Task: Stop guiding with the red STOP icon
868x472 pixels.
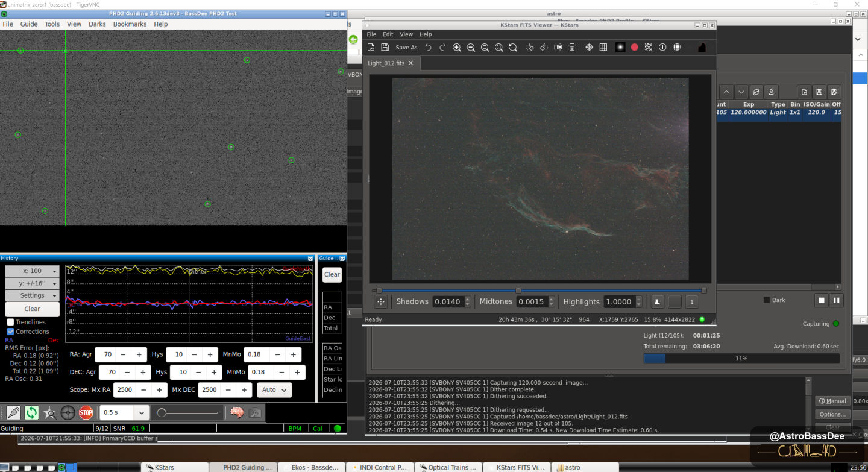Action: point(86,412)
